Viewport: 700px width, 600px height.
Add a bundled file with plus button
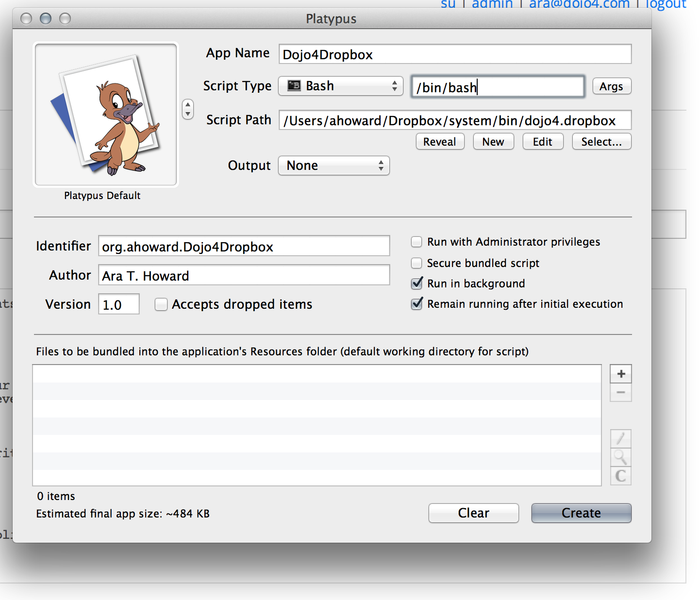point(621,374)
